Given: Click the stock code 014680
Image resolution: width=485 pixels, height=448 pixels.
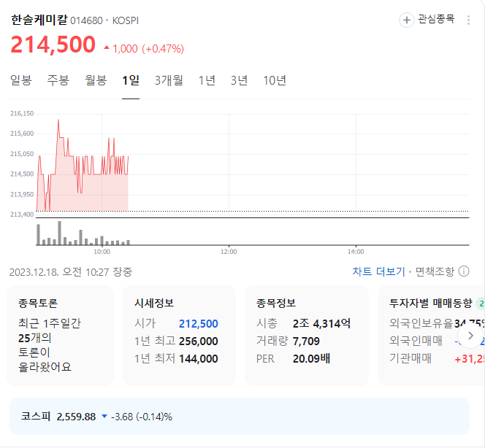Looking at the screenshot, I should point(86,20).
